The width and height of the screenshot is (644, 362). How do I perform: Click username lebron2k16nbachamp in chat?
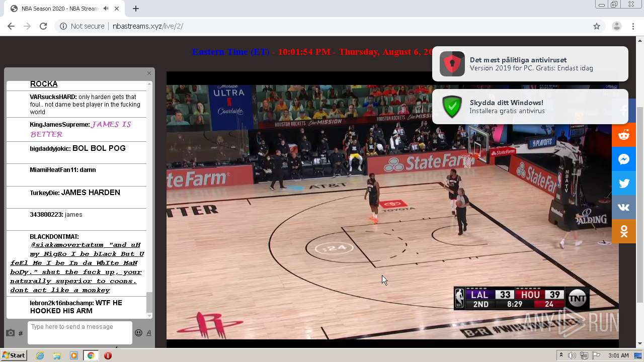click(61, 303)
